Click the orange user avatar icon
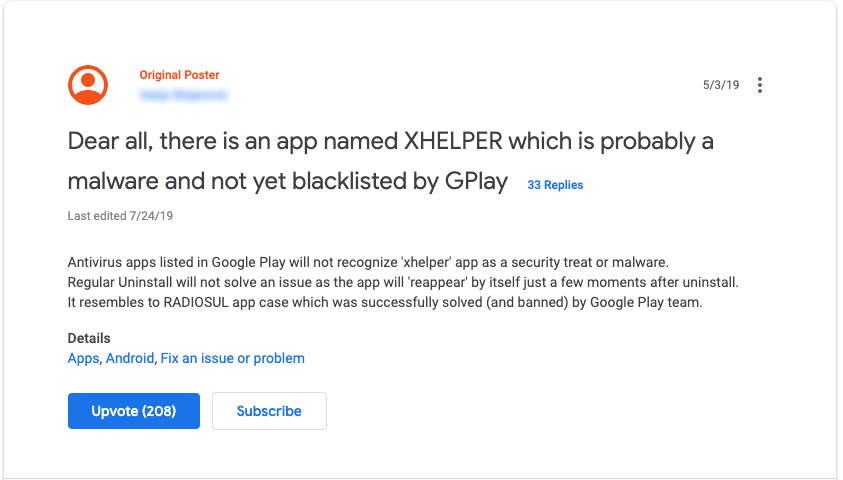 [x=88, y=85]
